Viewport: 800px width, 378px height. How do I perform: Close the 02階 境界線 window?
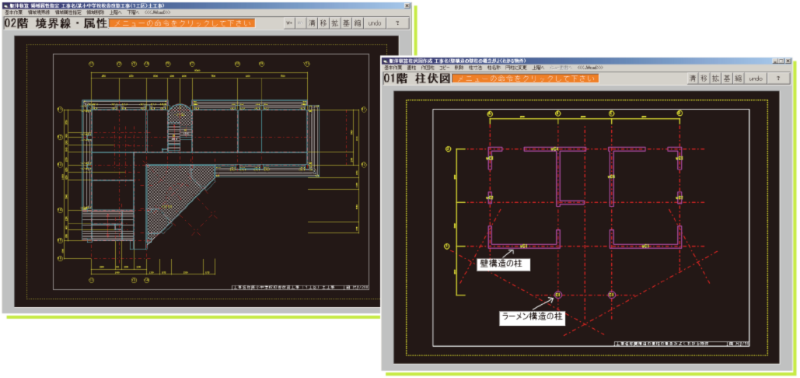[407, 5]
